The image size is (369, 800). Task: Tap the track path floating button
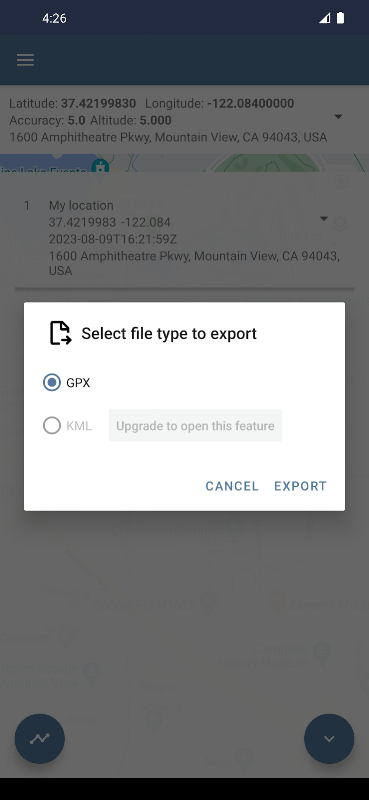pyautogui.click(x=40, y=738)
